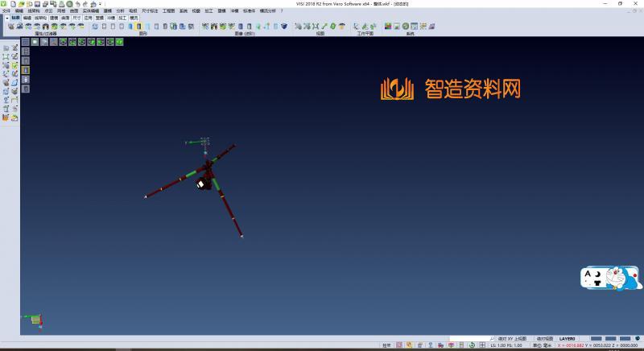Image resolution: width=644 pixels, height=351 pixels.
Task: Click the white input field in status bar
Action: point(470,339)
